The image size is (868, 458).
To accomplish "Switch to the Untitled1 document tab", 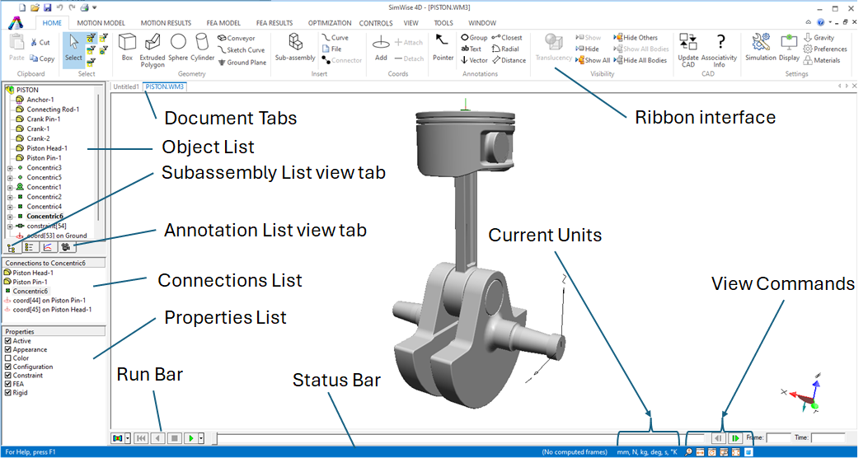I will 126,86.
